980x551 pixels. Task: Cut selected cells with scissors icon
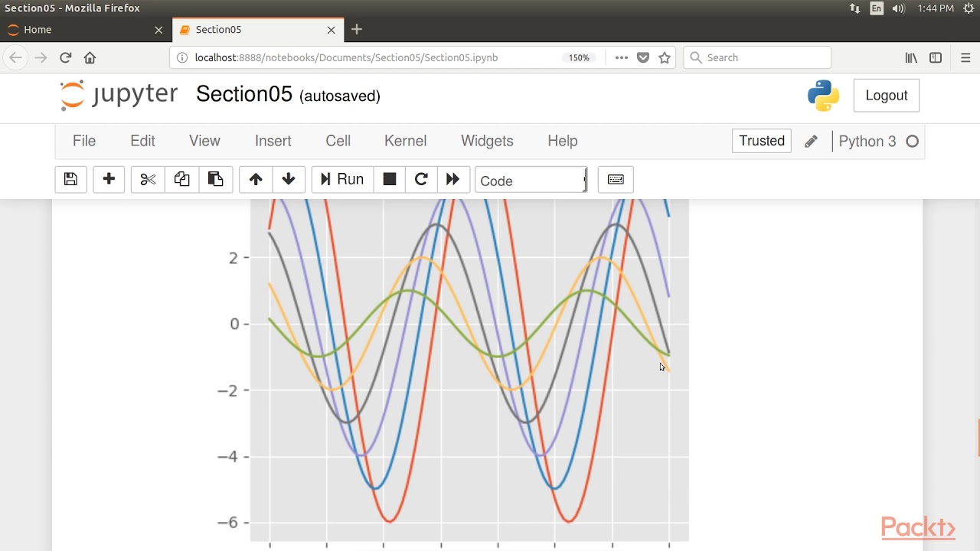pyautogui.click(x=148, y=179)
